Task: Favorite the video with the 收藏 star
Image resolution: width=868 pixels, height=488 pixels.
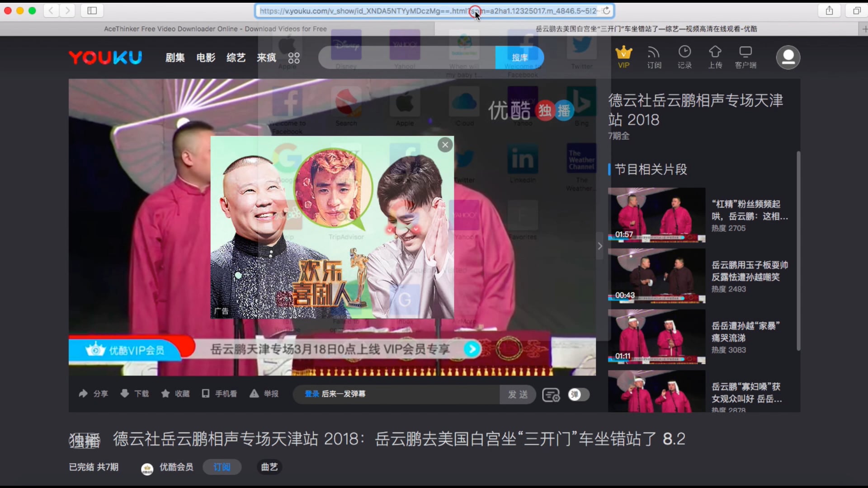Action: click(175, 394)
